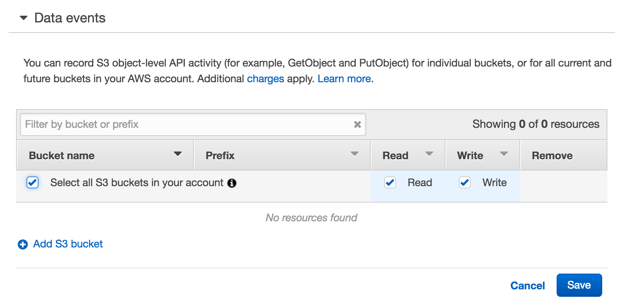Uncheck the Write events checkbox

(465, 183)
